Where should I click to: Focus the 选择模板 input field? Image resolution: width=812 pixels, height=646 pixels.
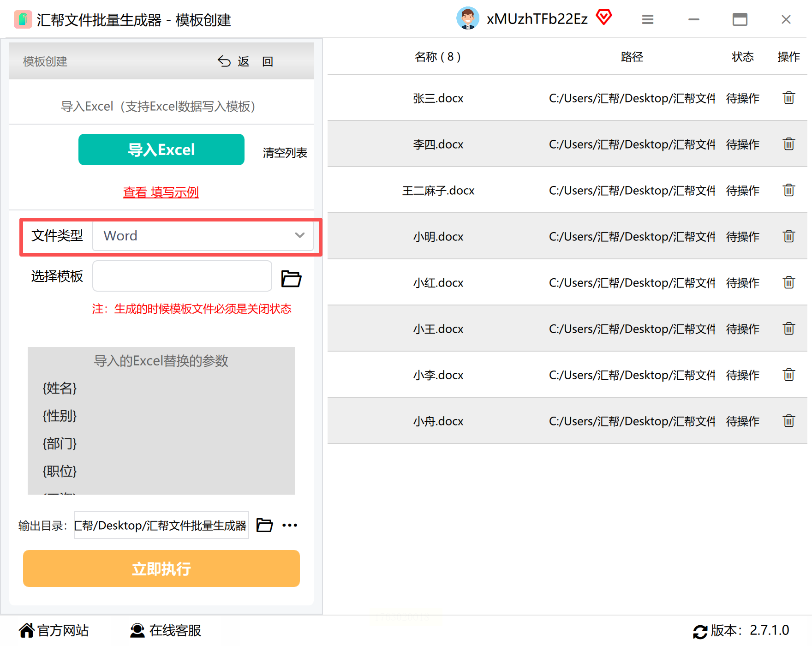click(182, 276)
